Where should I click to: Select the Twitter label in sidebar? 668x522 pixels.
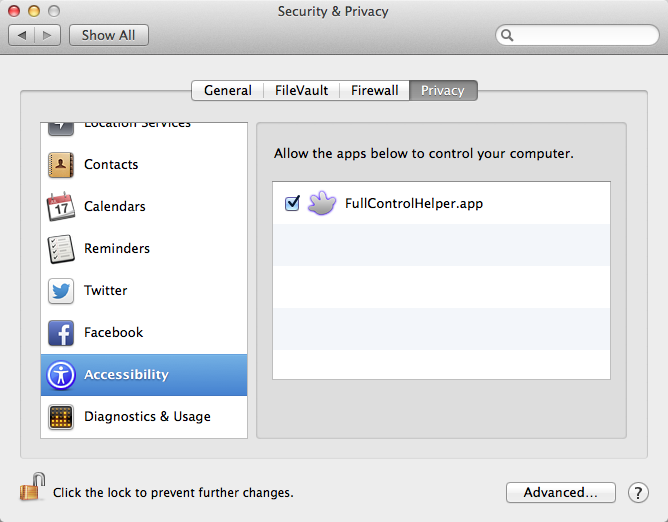pyautogui.click(x=106, y=291)
